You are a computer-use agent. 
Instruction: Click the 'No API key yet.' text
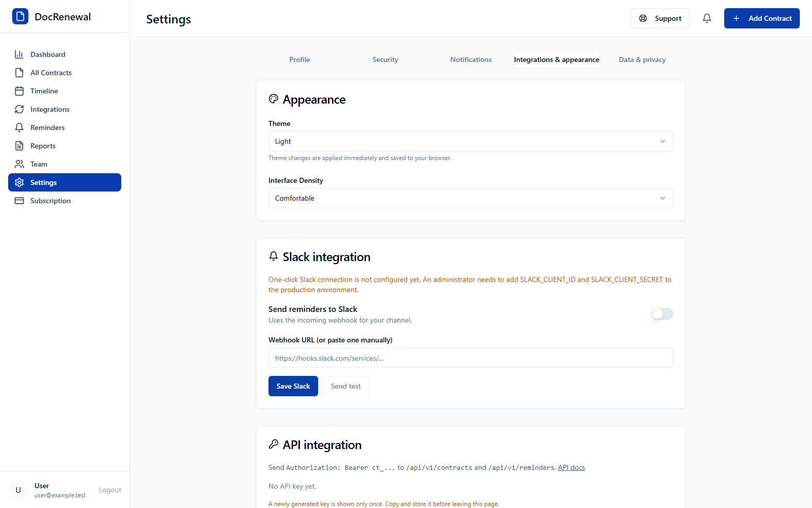[x=292, y=486]
